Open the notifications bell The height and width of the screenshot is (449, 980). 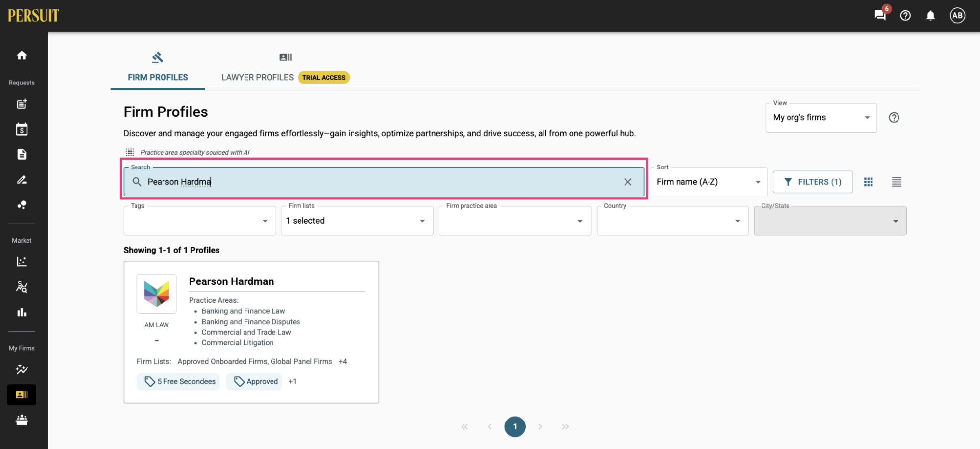click(930, 16)
